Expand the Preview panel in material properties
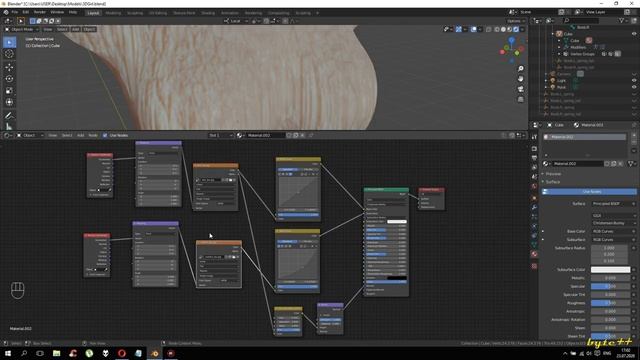 (553, 174)
